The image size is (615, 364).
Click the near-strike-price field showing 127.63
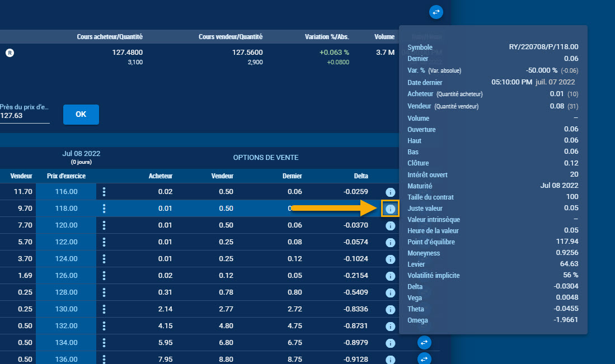tap(25, 116)
